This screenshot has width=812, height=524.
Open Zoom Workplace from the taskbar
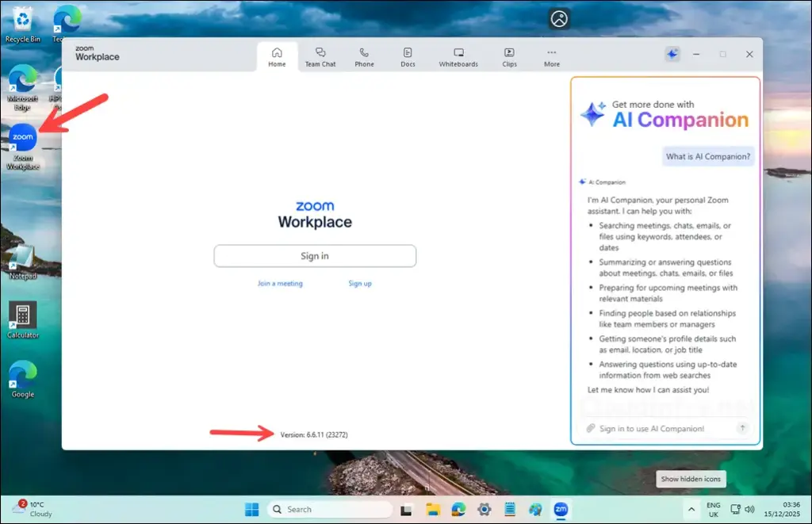[561, 509]
